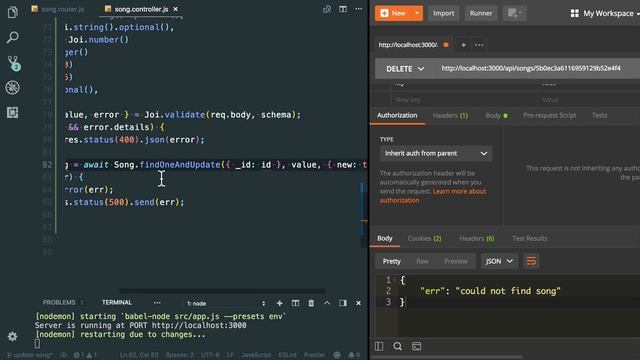The height and width of the screenshot is (360, 640).
Task: Open the Tests tab
Action: [599, 116]
